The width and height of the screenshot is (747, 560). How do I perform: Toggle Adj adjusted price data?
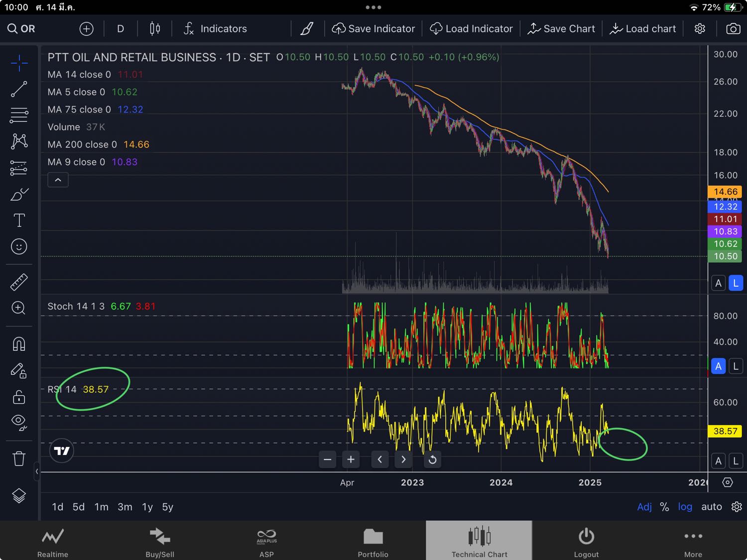[644, 507]
